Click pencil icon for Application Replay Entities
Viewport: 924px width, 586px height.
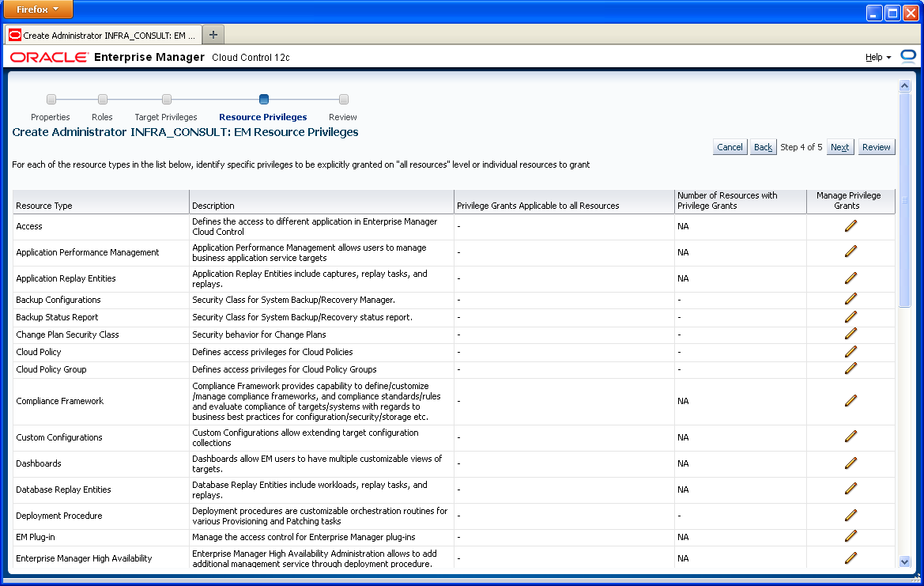tap(850, 278)
